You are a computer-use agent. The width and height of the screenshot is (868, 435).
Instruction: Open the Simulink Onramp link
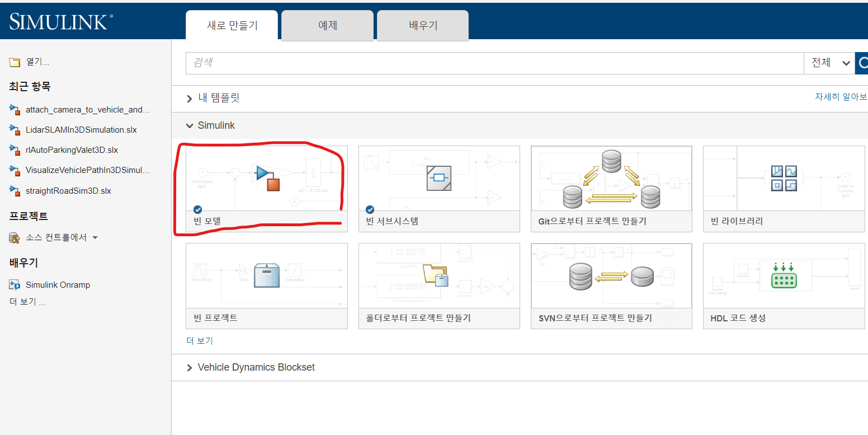(x=58, y=285)
